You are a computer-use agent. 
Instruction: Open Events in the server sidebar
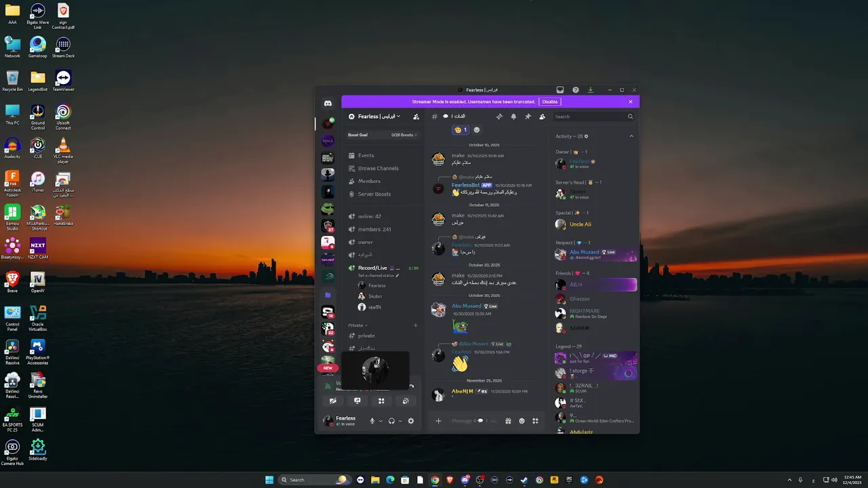382,155
